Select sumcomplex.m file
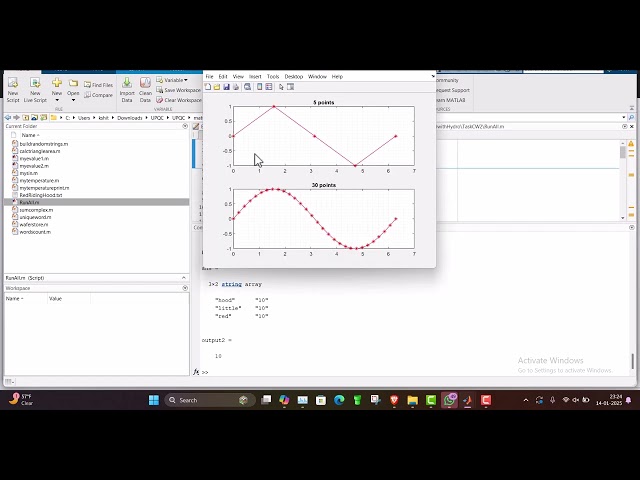Viewport: 640px width, 480px height. click(x=36, y=210)
